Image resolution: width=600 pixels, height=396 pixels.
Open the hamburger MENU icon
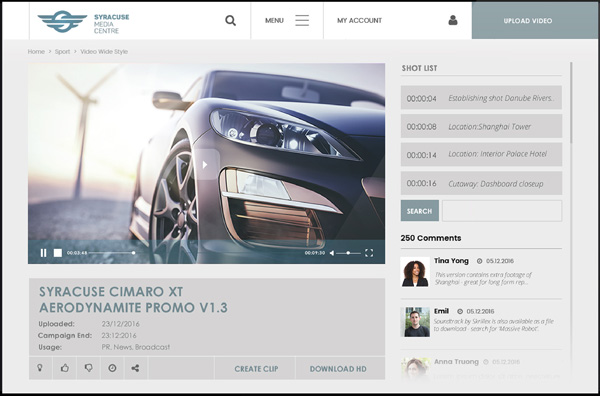pos(302,20)
